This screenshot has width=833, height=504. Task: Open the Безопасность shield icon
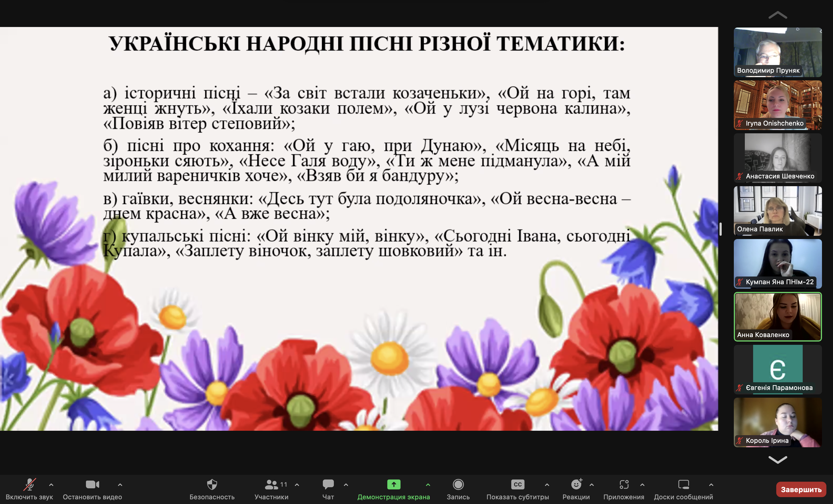click(212, 484)
